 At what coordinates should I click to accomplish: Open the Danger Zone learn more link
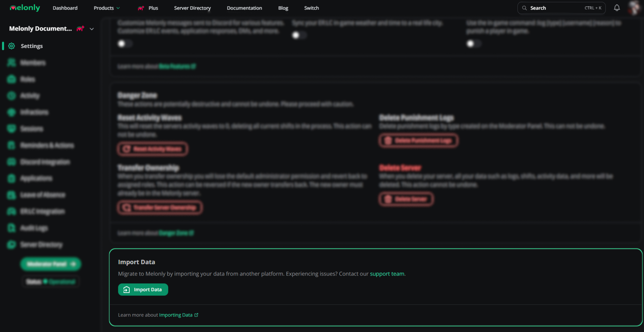[x=176, y=233]
